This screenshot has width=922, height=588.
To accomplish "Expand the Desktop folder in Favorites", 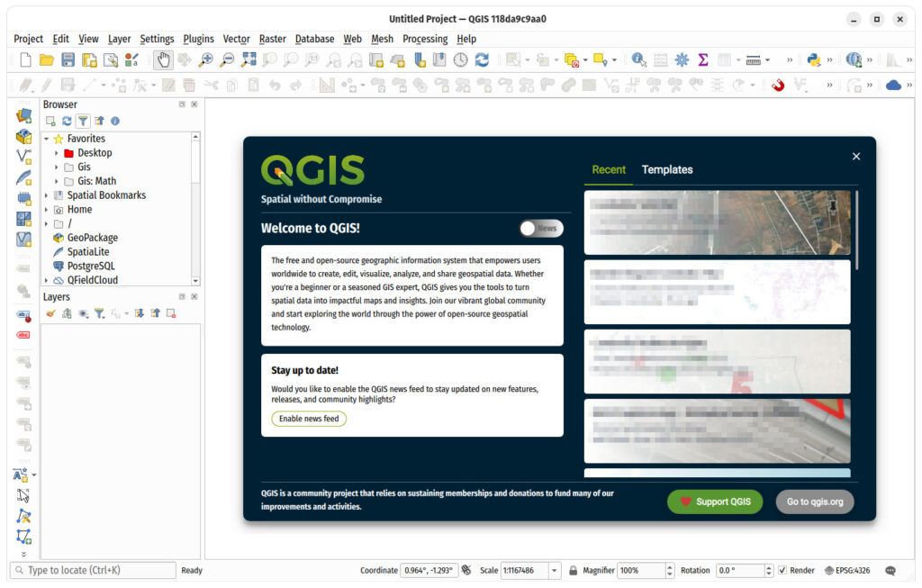I will click(x=56, y=153).
